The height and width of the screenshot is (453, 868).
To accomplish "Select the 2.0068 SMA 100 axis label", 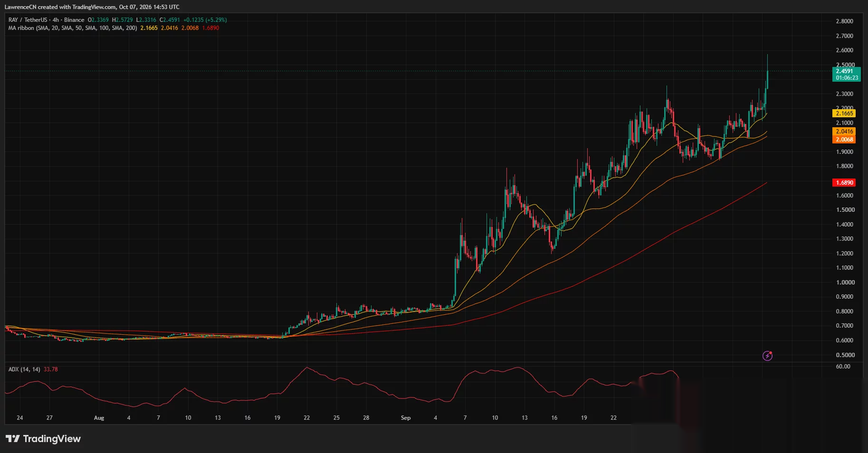I will coord(844,140).
